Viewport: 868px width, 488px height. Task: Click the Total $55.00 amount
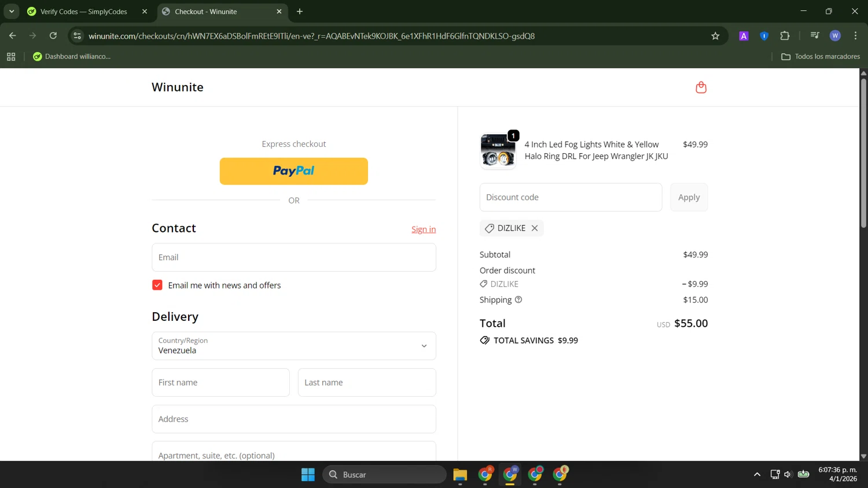click(x=691, y=323)
